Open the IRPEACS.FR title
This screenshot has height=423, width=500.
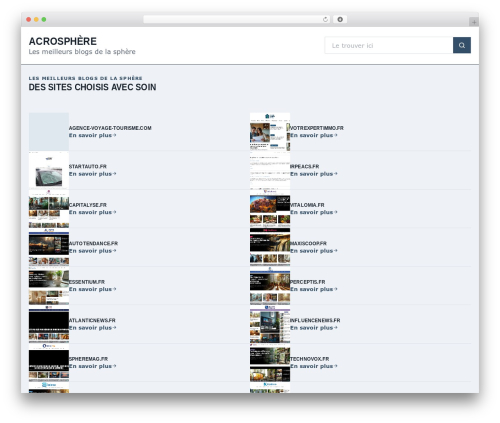[x=304, y=166]
